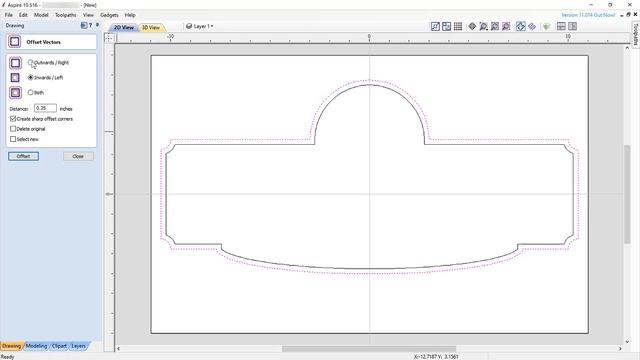
Task: Select the zoom box magnifier icon
Action: point(484,27)
